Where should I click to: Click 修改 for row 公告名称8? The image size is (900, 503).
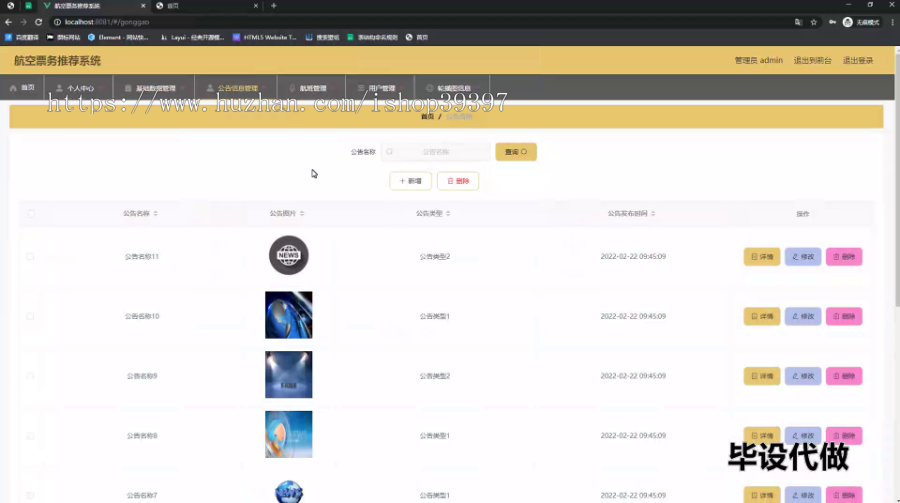click(803, 436)
